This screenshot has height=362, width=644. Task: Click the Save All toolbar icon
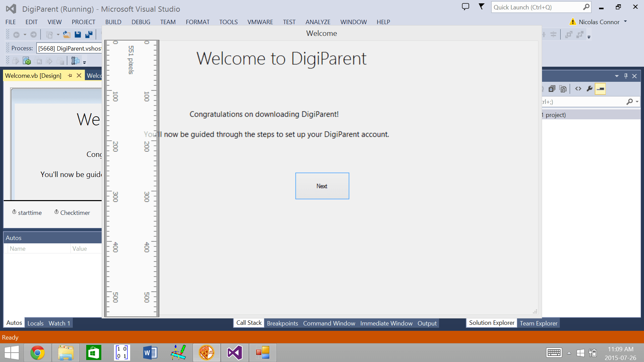click(x=89, y=34)
